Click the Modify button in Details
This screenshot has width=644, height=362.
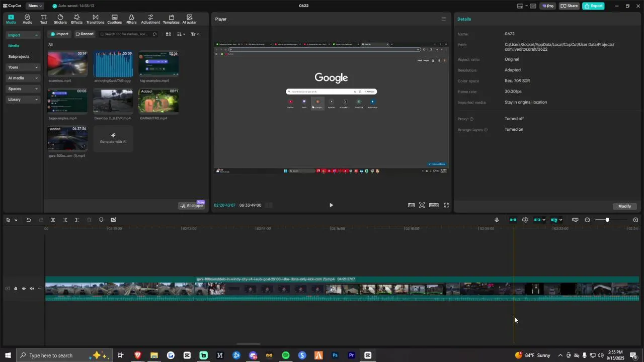[625, 206]
